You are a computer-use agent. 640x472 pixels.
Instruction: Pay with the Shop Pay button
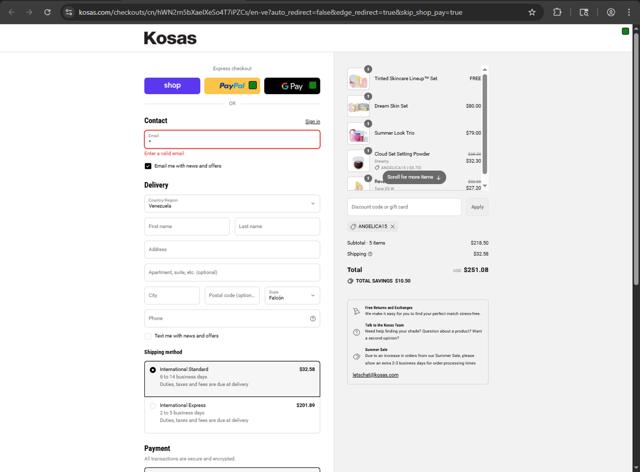tap(172, 86)
